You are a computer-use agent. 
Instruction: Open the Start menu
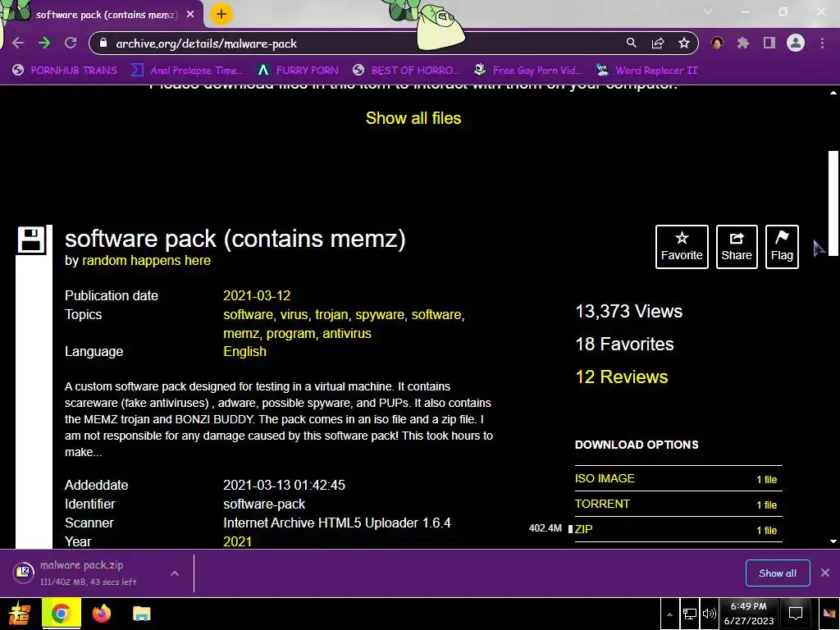[x=18, y=614]
